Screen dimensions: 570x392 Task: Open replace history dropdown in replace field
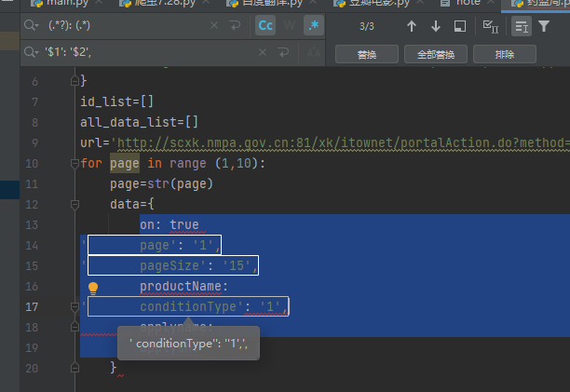(32, 52)
